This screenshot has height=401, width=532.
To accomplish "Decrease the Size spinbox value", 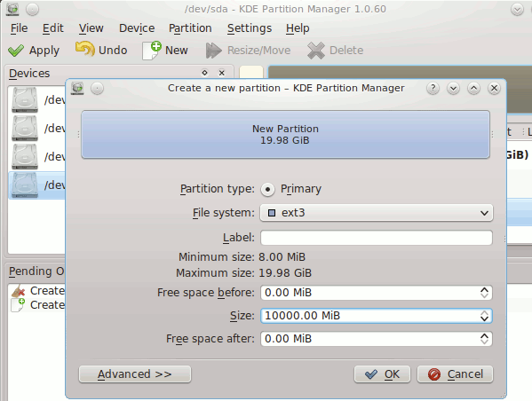I will 485,319.
